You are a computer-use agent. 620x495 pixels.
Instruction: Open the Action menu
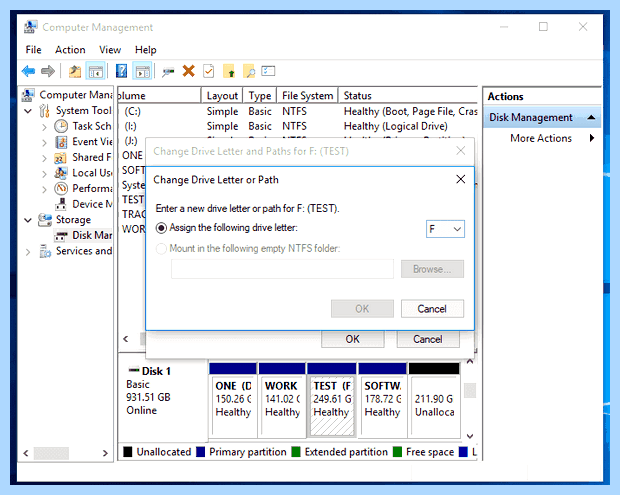70,50
